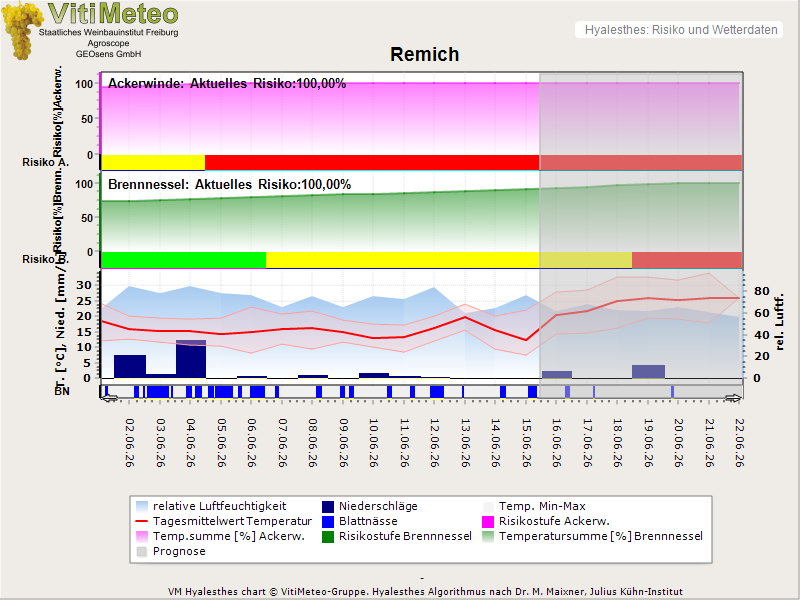Click the Remich chart title
The height and width of the screenshot is (600, 800).
pos(424,54)
